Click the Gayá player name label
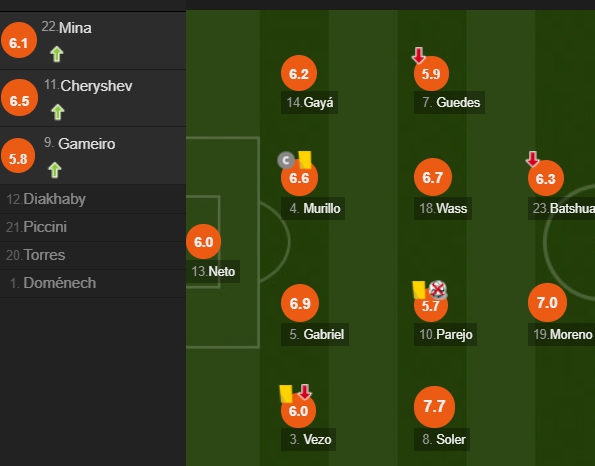 [x=309, y=102]
